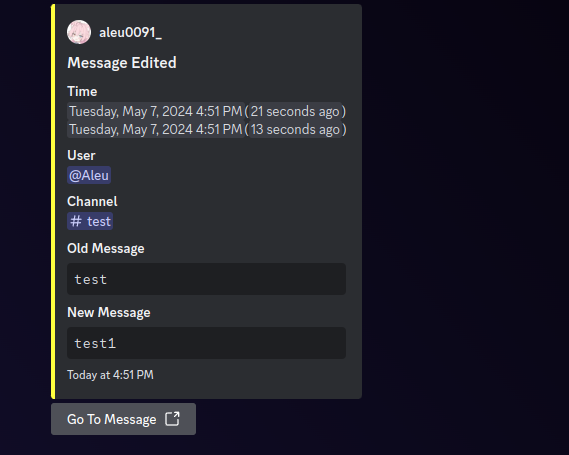This screenshot has height=455, width=569.
Task: Click the aleu0091_ profile avatar
Action: tap(79, 32)
